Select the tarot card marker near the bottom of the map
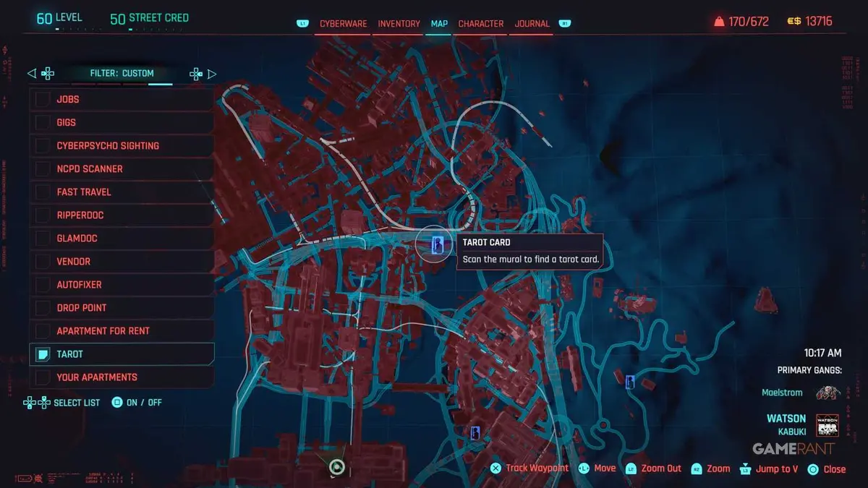Viewport: 868px width, 488px height. (475, 432)
